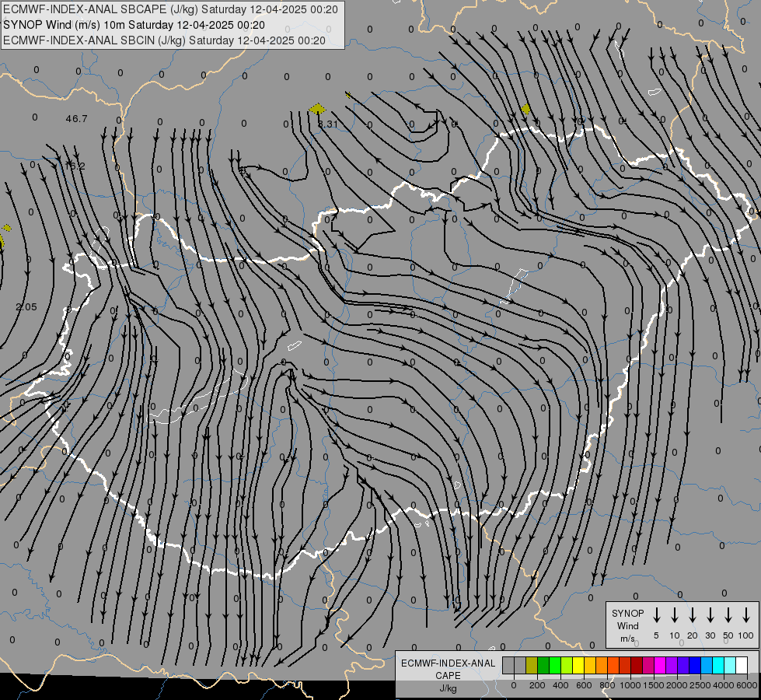The image size is (761, 700).
Task: Click the 200 tick label on CAPE scale
Action: pyautogui.click(x=537, y=685)
